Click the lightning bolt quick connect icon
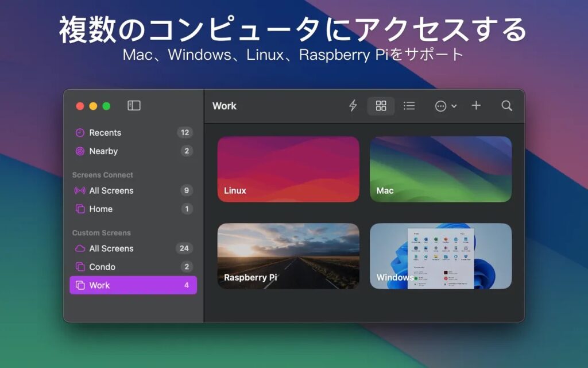The height and width of the screenshot is (368, 588). coord(353,106)
